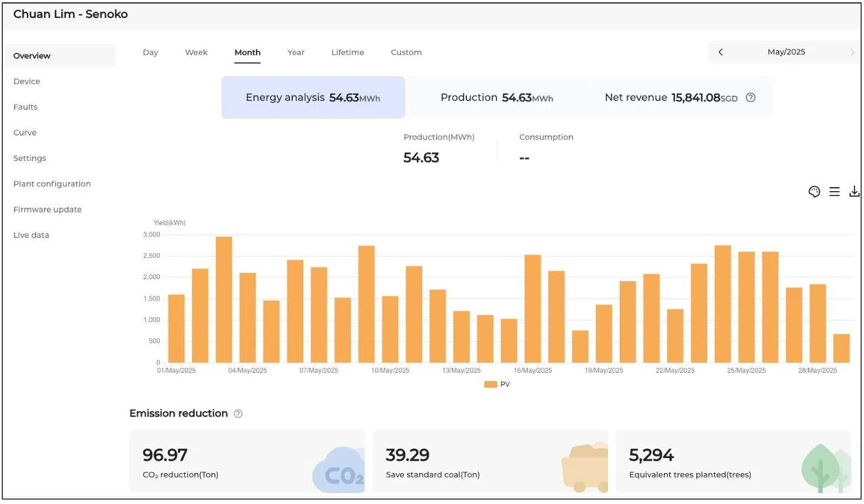Open Firmware update page
The image size is (864, 504).
click(x=47, y=209)
